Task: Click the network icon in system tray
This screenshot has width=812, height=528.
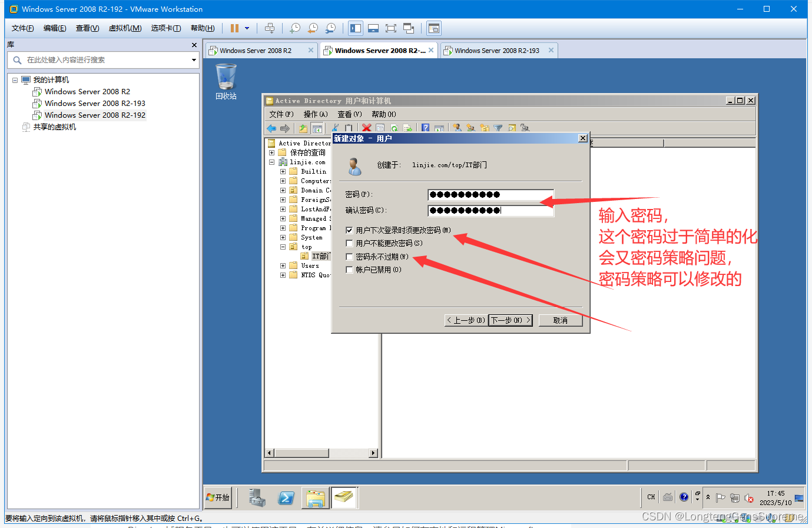Action: 734,498
